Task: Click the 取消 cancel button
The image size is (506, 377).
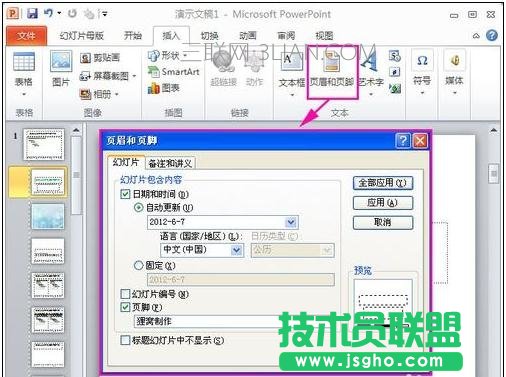Action: pos(383,222)
